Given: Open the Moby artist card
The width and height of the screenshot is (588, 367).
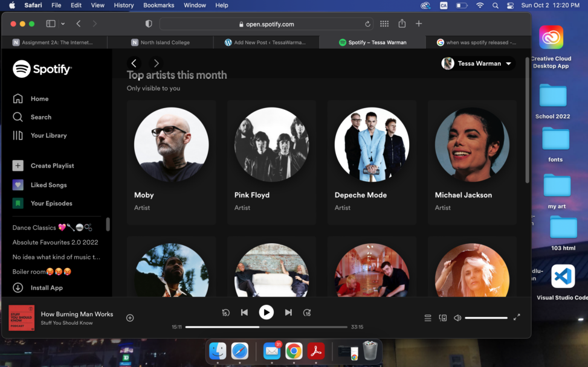Looking at the screenshot, I should pos(172,162).
